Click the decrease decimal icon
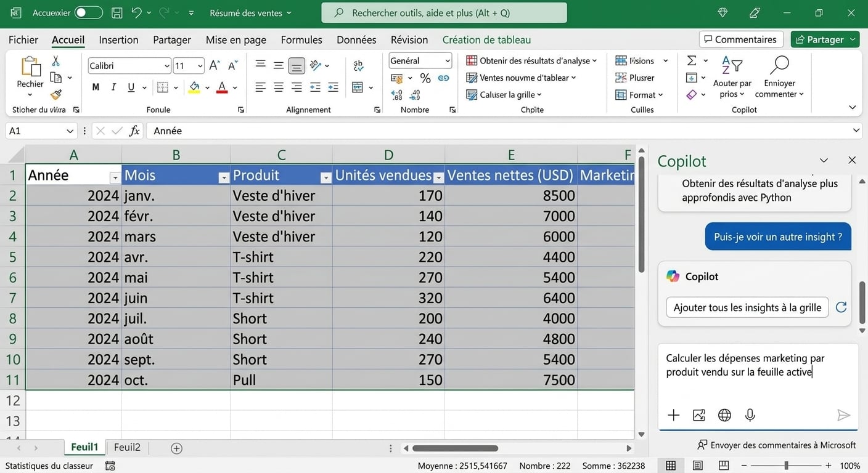This screenshot has width=868, height=473. pos(416,95)
